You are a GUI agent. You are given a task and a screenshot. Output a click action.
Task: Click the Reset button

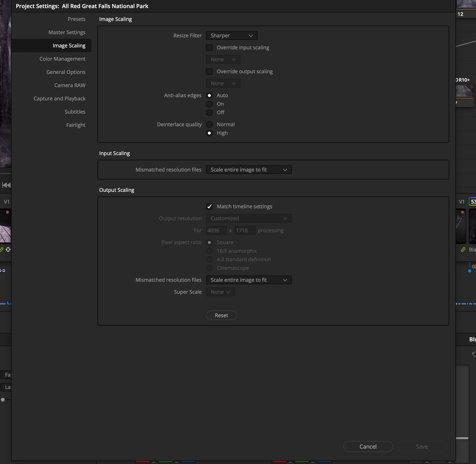[x=221, y=315]
